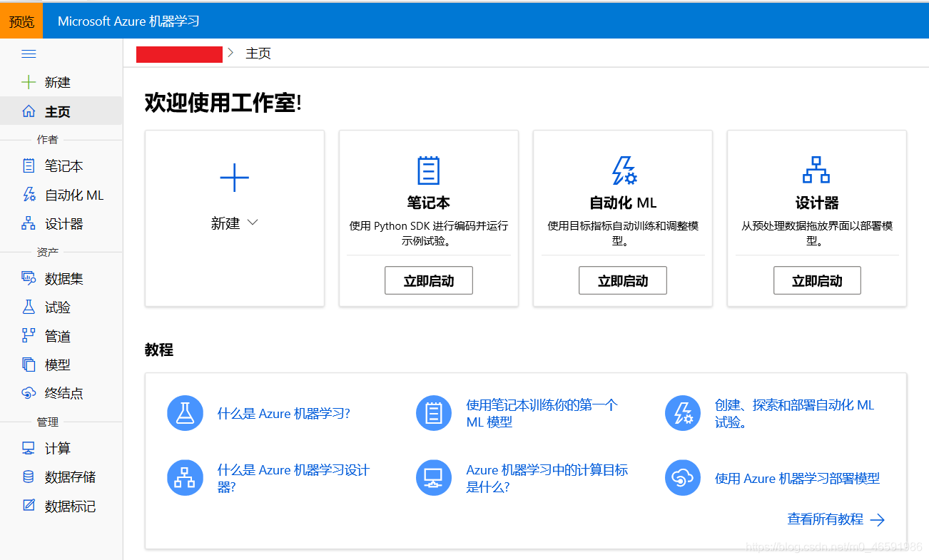
Task: Collapse the sidebar with hamburger menu
Action: coord(29,54)
